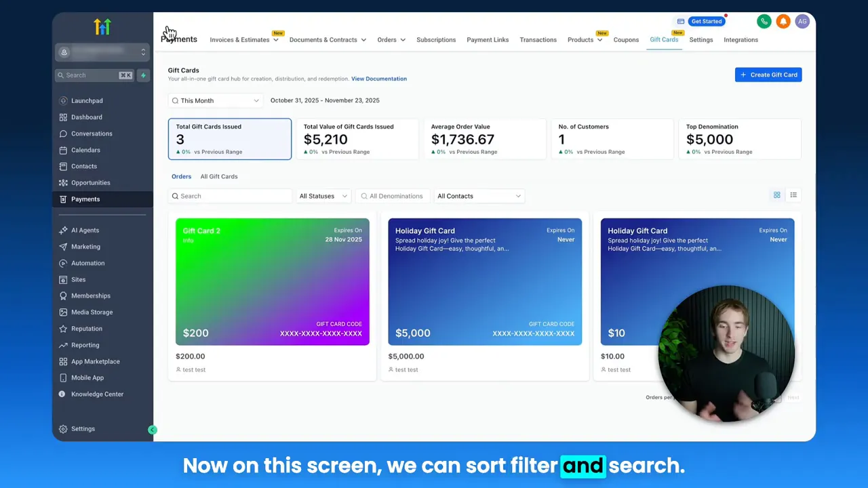The width and height of the screenshot is (868, 488).
Task: Go to the Payment Links tab
Action: [488, 40]
